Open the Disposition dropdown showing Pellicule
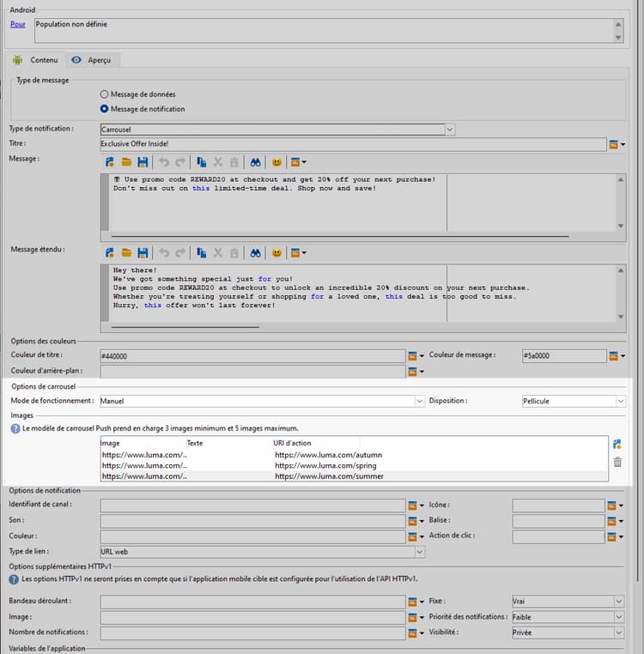644x654 pixels. point(620,401)
